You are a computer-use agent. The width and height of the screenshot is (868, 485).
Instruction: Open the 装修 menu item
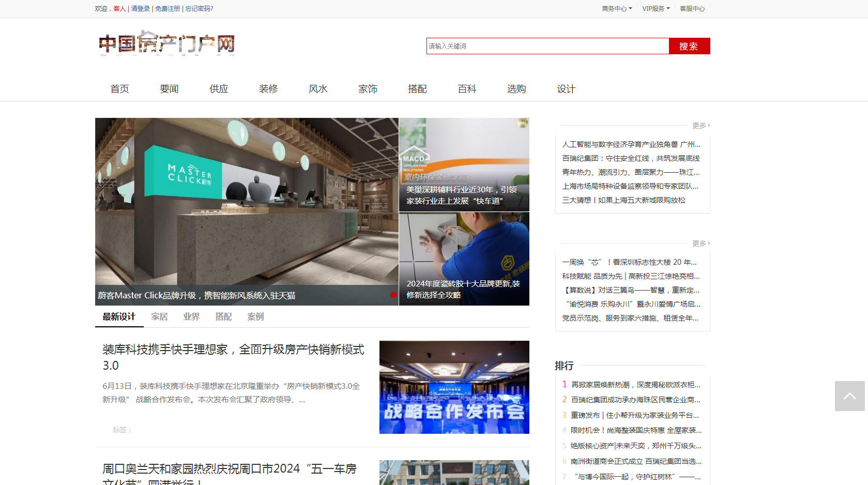[268, 89]
